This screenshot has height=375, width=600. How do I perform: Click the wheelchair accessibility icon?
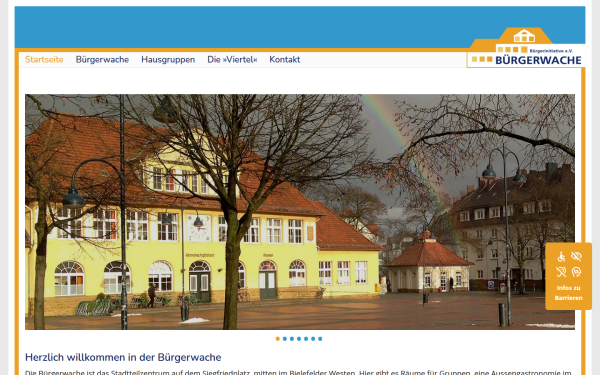[x=561, y=256]
